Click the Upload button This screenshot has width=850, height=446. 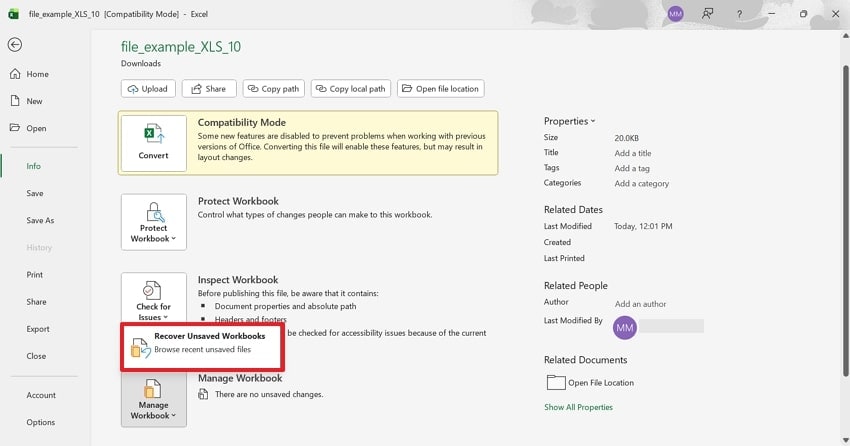pyautogui.click(x=148, y=89)
